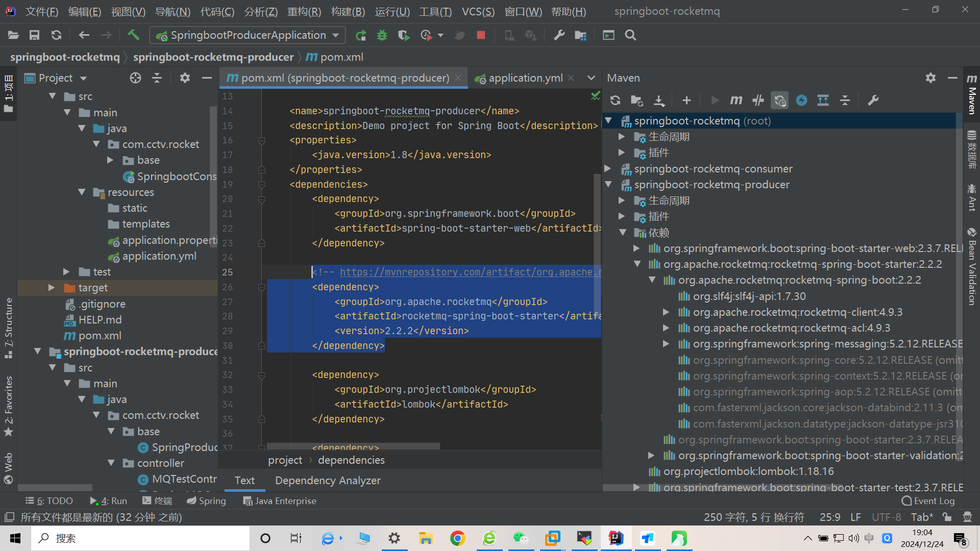This screenshot has width=980, height=551.
Task: Toggle Maven offline mode
Action: (x=758, y=101)
